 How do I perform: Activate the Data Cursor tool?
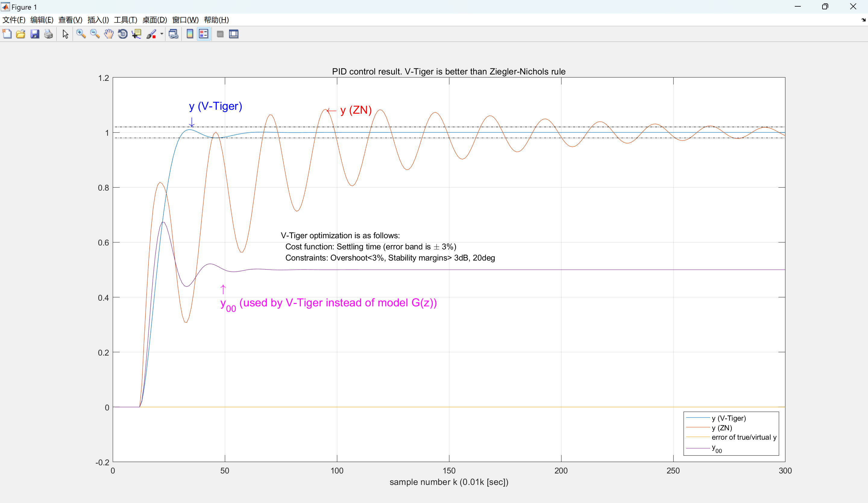coord(137,34)
